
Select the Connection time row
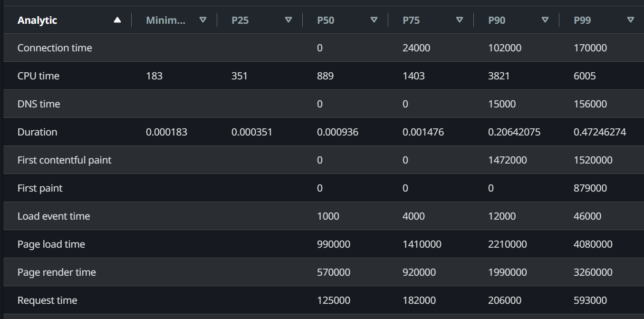pos(55,48)
